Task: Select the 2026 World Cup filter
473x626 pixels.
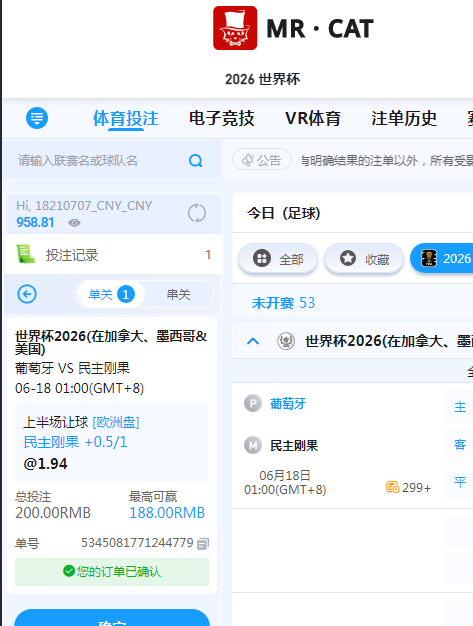Action: pos(441,259)
